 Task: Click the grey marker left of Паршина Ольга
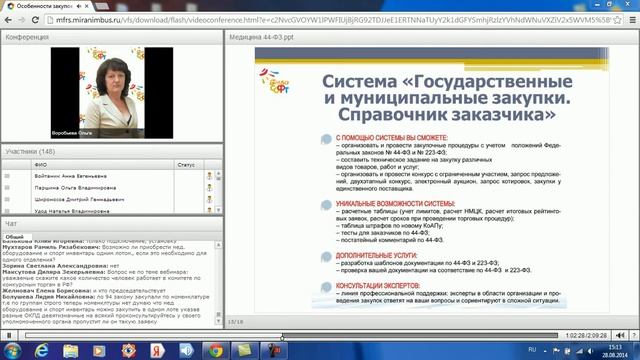[x=7, y=188]
